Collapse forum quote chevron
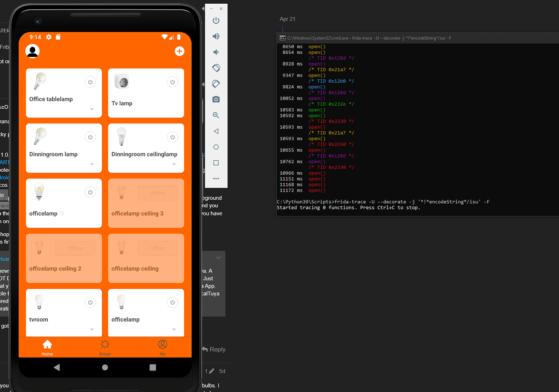The height and width of the screenshot is (392, 559). (218, 258)
